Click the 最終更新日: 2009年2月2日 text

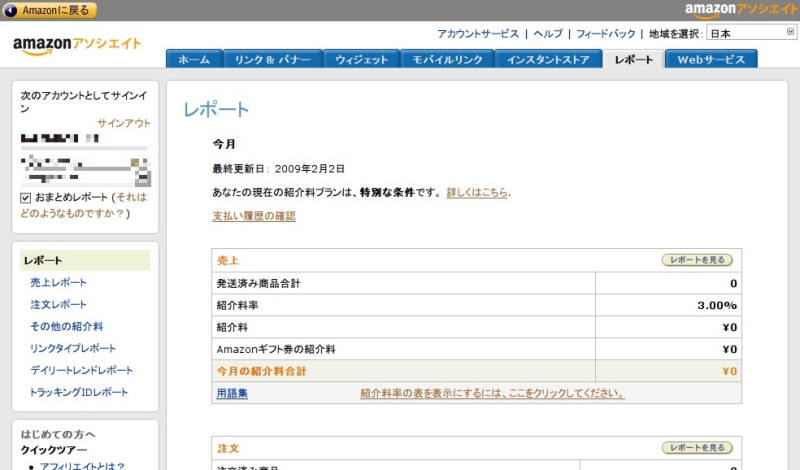(279, 169)
